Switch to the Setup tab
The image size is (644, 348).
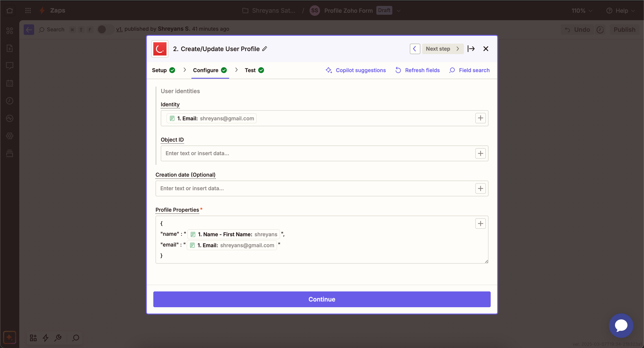pyautogui.click(x=164, y=70)
